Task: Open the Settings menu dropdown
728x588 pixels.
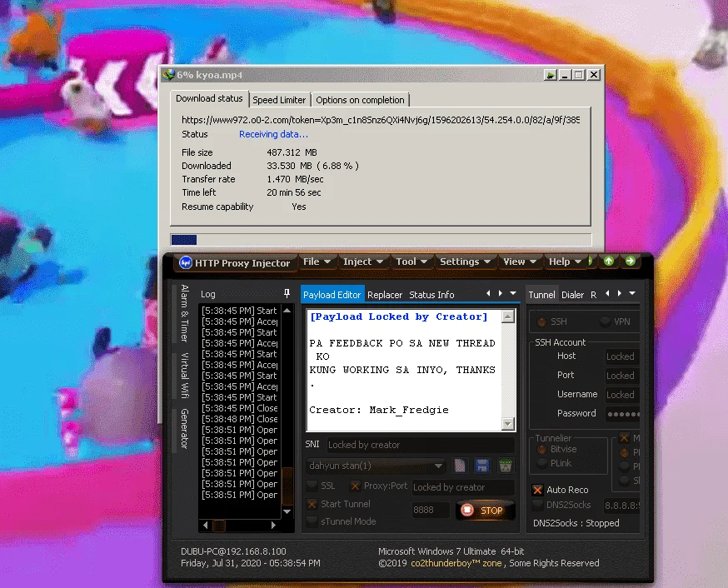Action: [465, 262]
